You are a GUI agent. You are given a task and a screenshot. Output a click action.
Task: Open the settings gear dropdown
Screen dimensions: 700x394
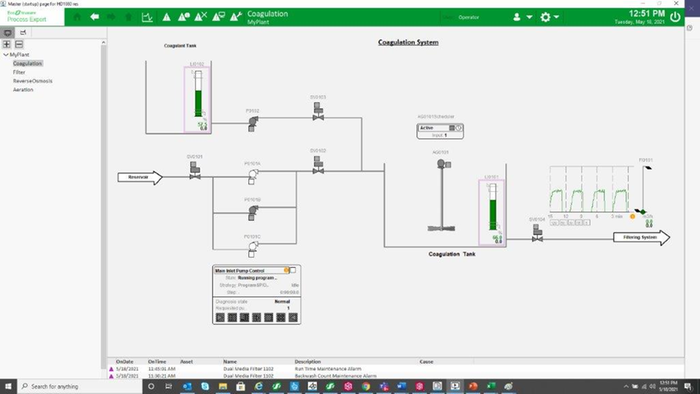pyautogui.click(x=550, y=17)
